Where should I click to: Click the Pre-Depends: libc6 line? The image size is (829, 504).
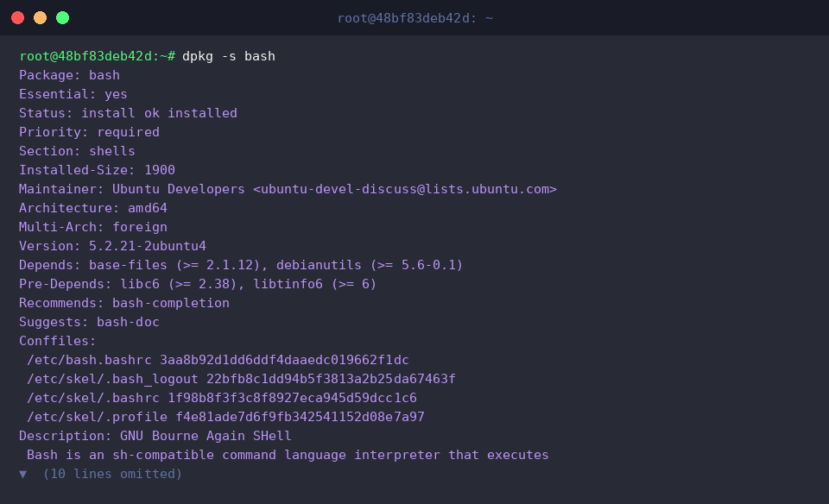coord(198,284)
